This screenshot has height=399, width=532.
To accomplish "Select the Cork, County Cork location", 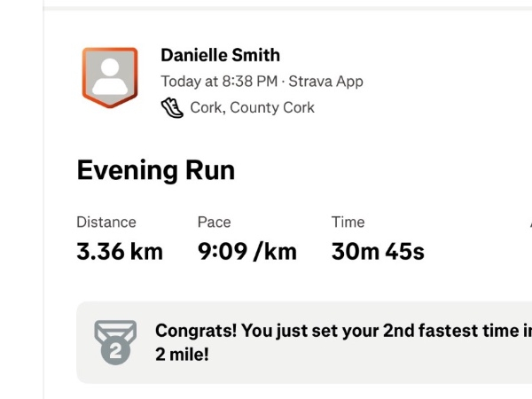I will point(252,108).
